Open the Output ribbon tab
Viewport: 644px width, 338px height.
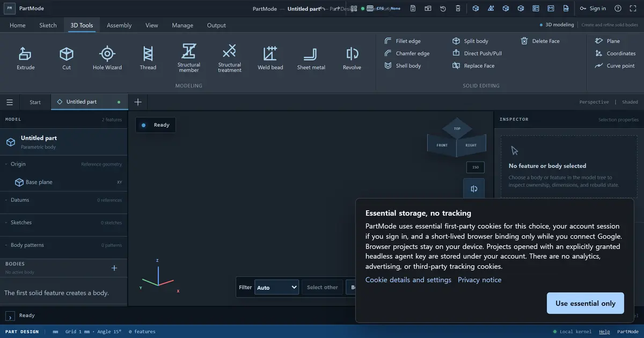(216, 25)
